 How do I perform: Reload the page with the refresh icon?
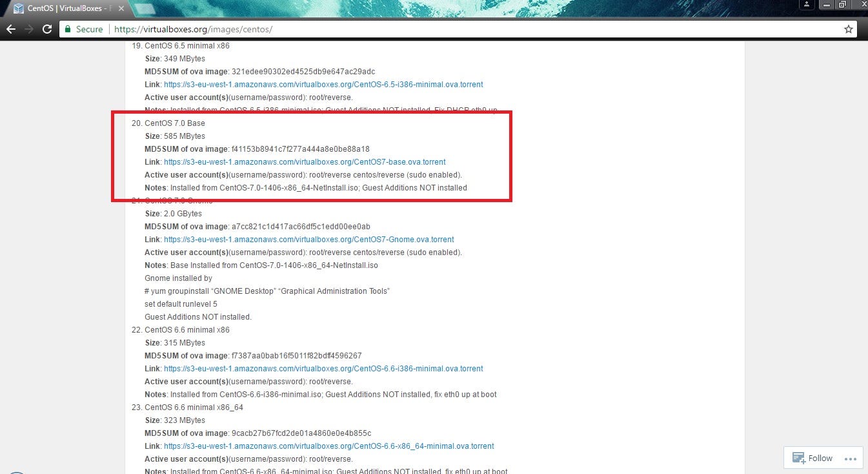46,29
